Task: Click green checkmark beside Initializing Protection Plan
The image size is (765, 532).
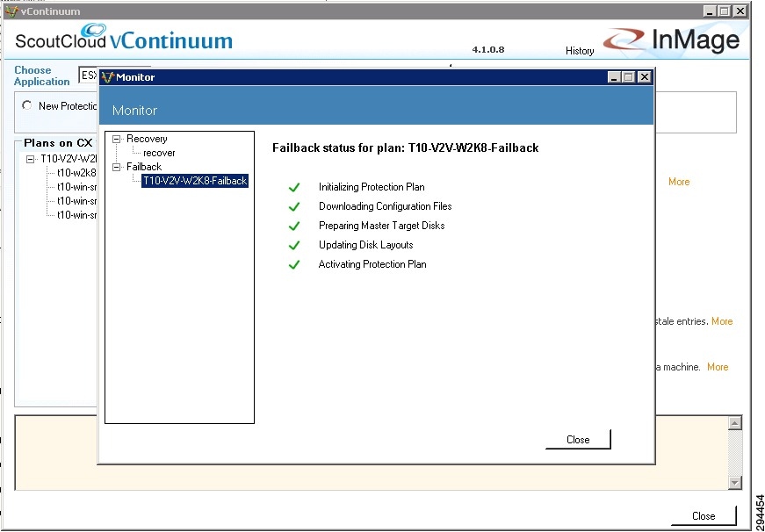Action: coord(293,187)
